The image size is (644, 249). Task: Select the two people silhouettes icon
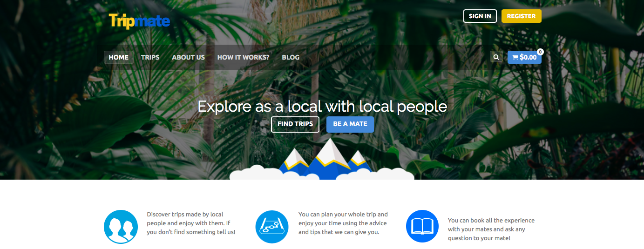point(121,227)
